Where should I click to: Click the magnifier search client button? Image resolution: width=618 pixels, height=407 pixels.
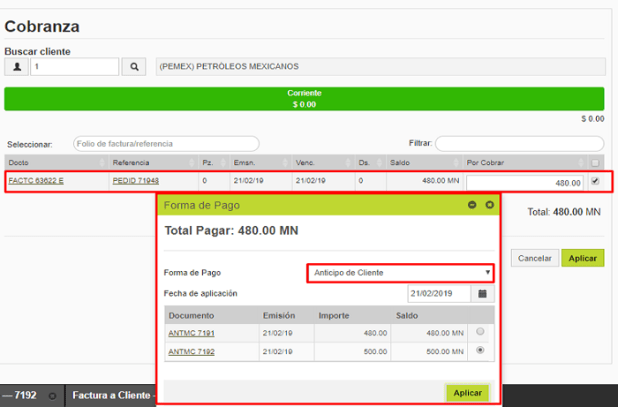pos(135,67)
